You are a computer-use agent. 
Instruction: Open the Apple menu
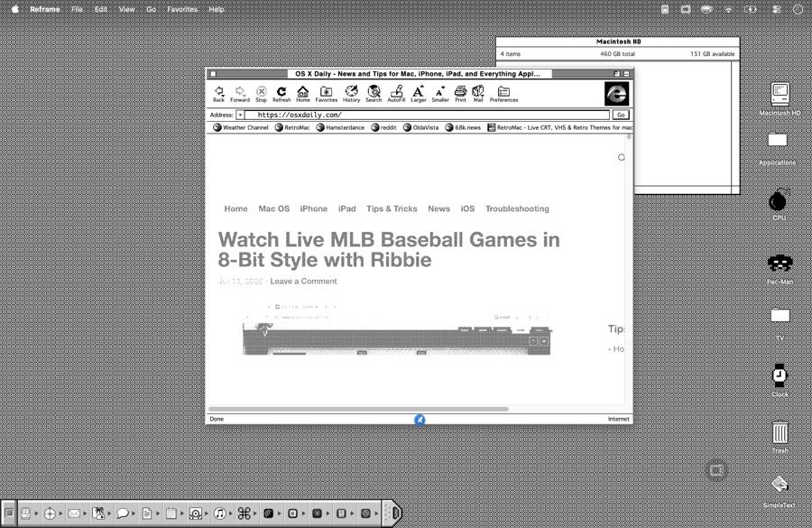15,9
